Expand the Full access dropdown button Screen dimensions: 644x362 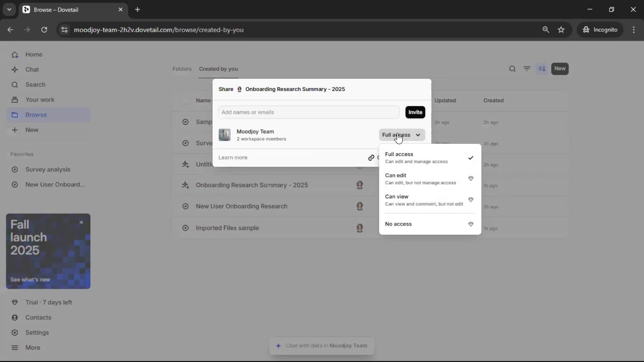[402, 135]
